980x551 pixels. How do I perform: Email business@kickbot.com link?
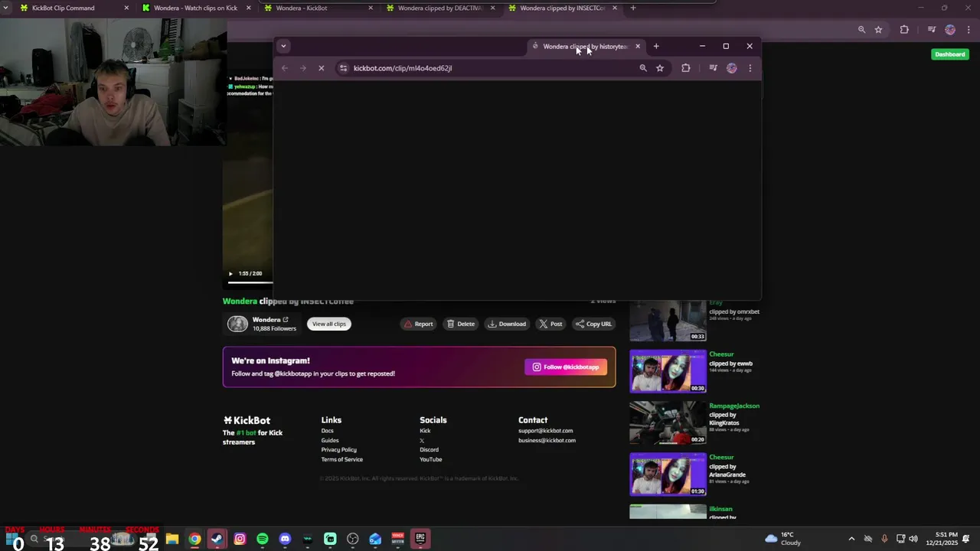pyautogui.click(x=547, y=440)
